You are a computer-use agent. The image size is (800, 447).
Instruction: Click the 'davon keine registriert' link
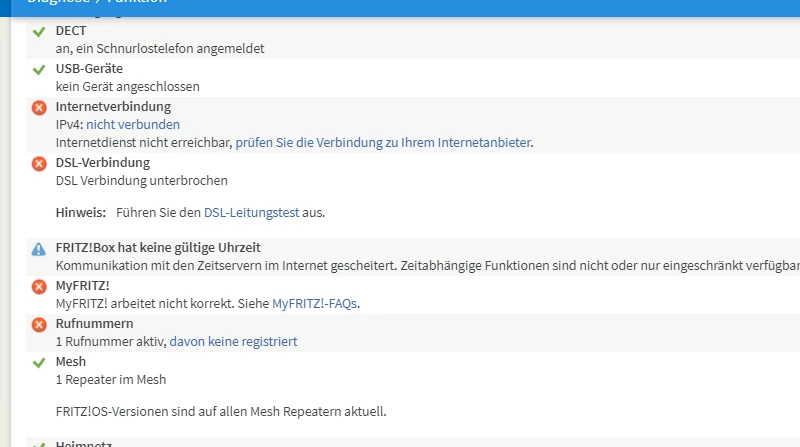click(x=233, y=342)
